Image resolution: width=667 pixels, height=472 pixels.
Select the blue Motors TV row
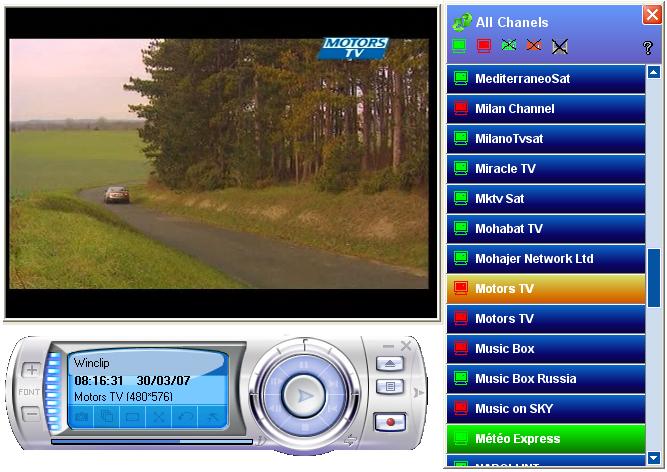(x=546, y=318)
